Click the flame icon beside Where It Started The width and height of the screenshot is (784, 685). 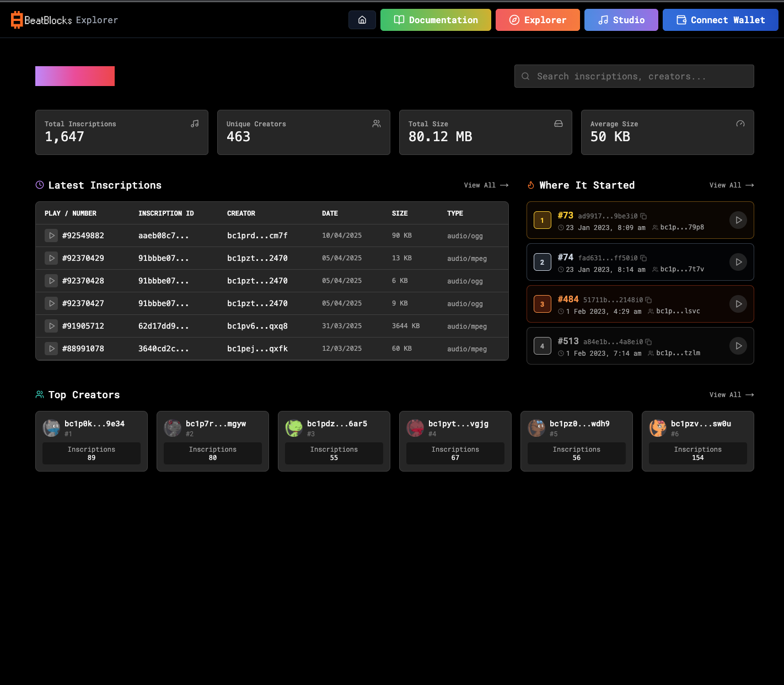coord(531,185)
